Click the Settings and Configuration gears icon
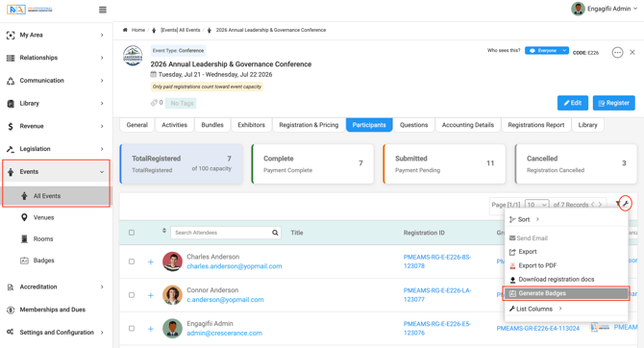Image resolution: width=644 pixels, height=348 pixels. (x=11, y=332)
